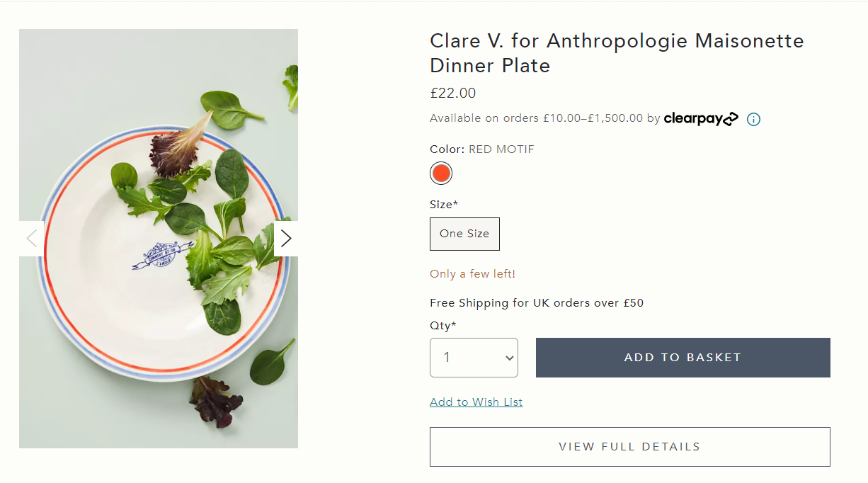Click the Clearpay logo

click(701, 119)
